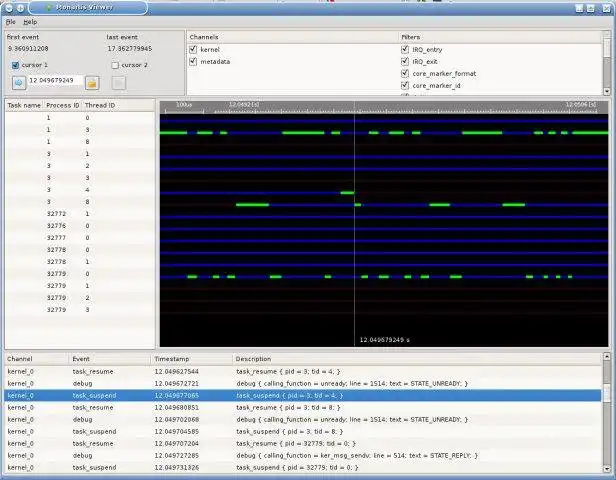
Task: Click the cursor 1 time input field
Action: [55, 81]
